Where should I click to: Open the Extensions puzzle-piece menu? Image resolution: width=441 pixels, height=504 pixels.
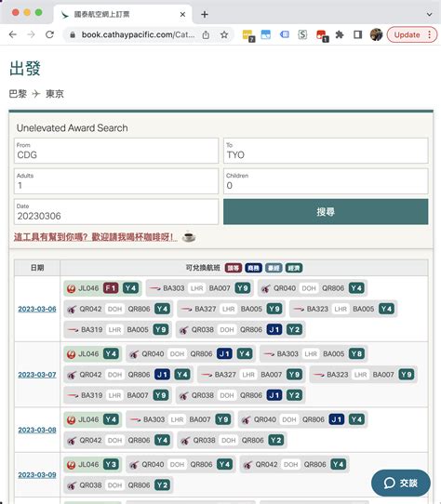pos(340,34)
